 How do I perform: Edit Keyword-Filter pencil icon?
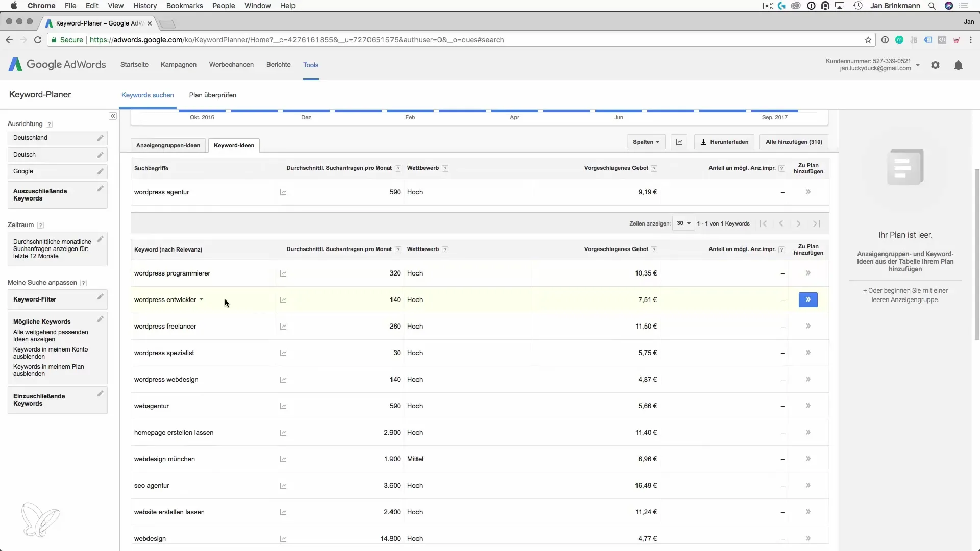click(x=101, y=297)
